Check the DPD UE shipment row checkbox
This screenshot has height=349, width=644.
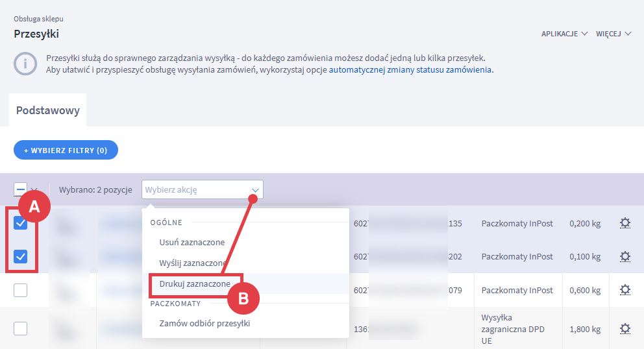[21, 329]
